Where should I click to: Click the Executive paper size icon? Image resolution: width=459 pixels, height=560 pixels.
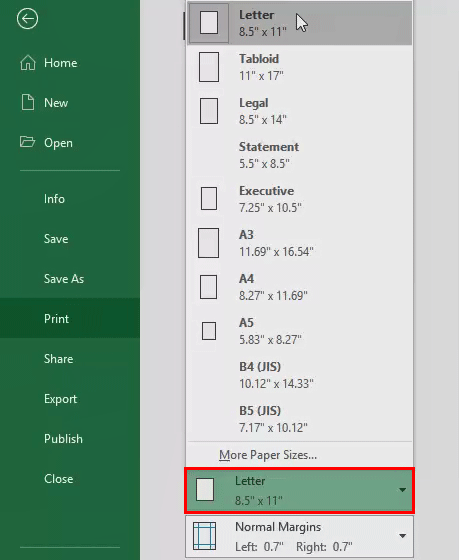[209, 199]
